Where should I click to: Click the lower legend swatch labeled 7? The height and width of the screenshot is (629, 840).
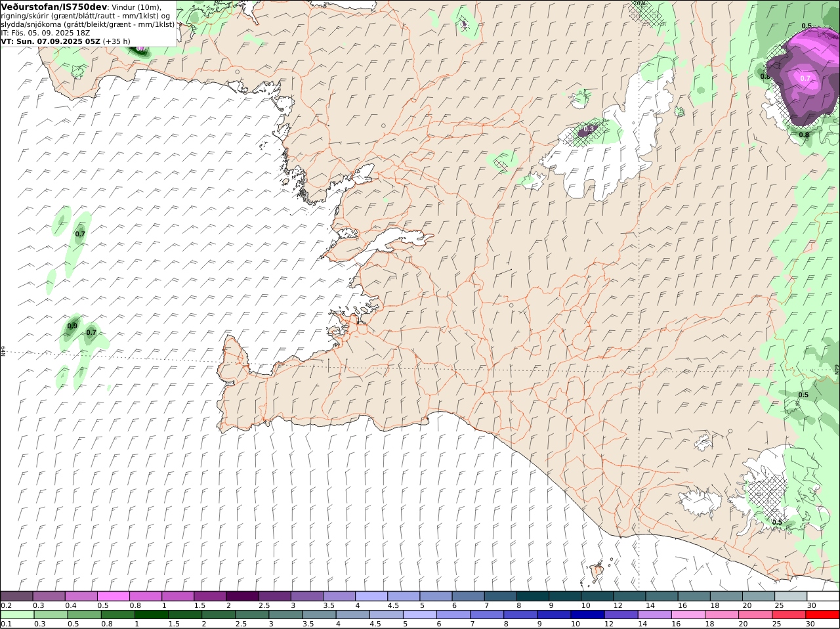pos(487,615)
